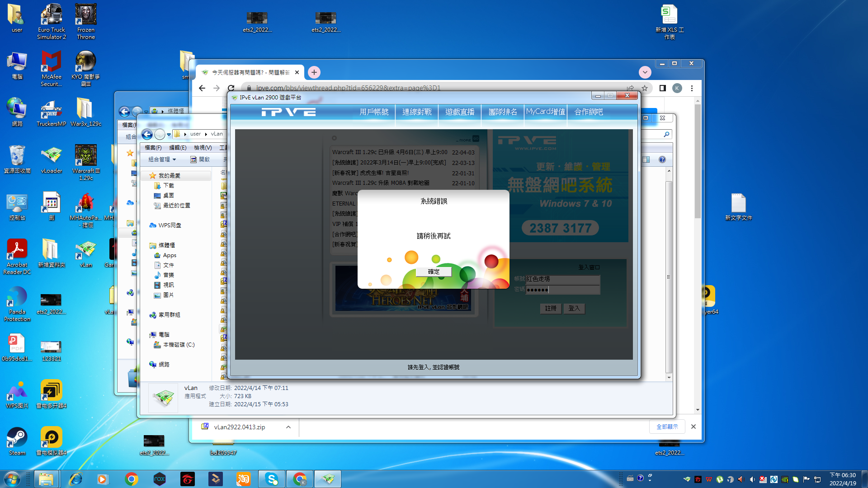Screen dimensions: 868x488
Task: Click the 註冊 register button
Action: (551, 308)
